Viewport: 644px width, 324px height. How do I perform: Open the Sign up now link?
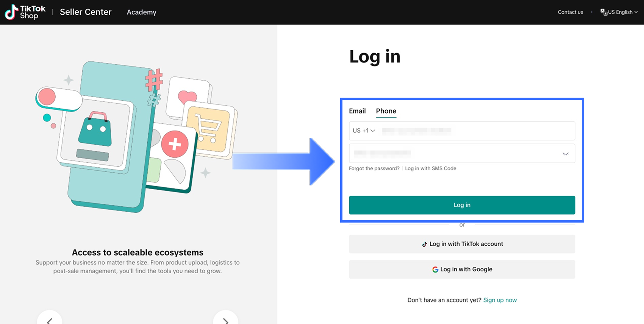[x=500, y=300]
